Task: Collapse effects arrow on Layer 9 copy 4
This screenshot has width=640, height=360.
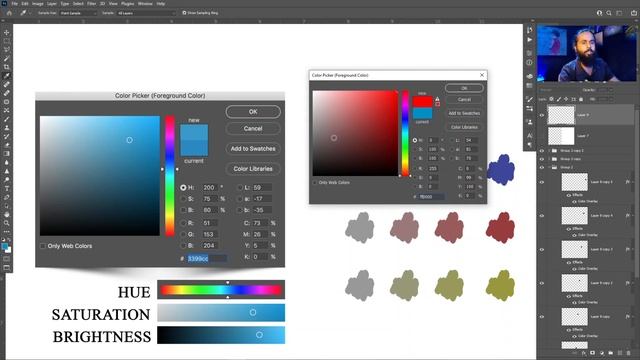Action: tap(633, 216)
